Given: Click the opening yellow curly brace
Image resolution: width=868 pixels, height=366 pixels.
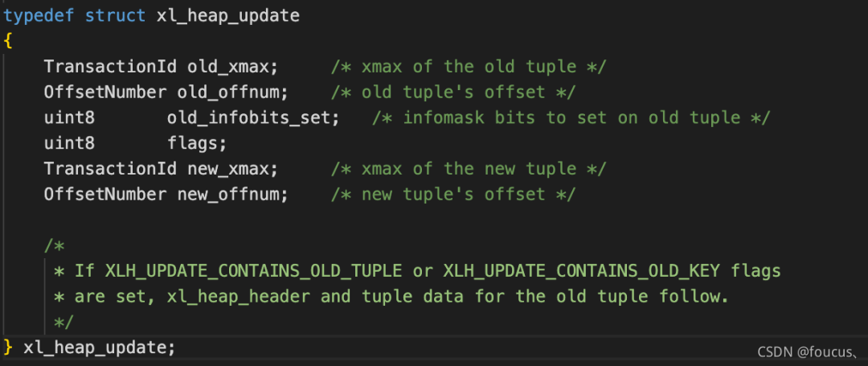Looking at the screenshot, I should click(7, 41).
